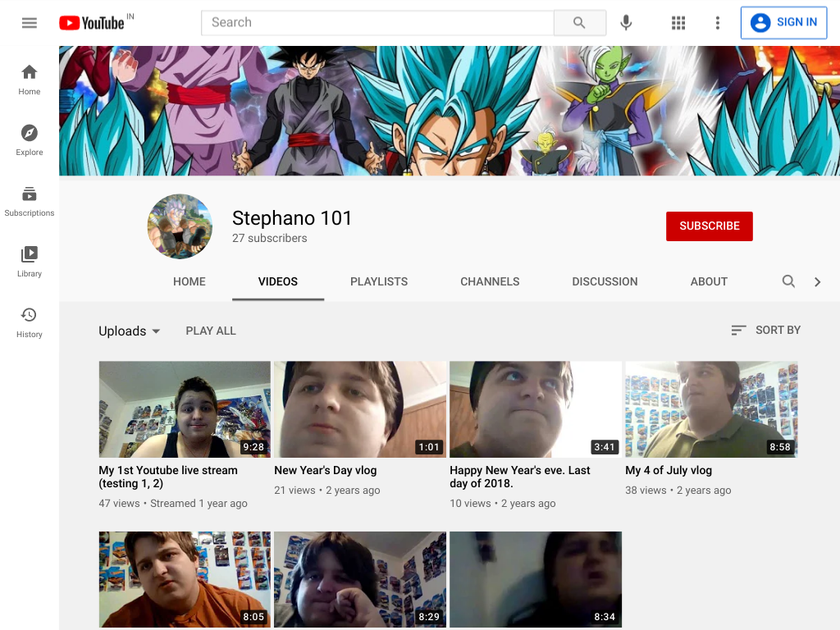
Task: Activate voice search microphone
Action: (x=626, y=22)
